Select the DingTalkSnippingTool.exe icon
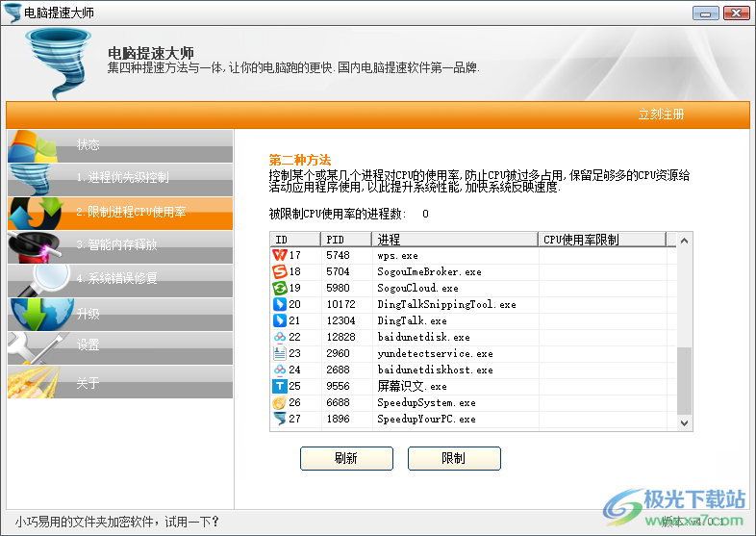 280,304
